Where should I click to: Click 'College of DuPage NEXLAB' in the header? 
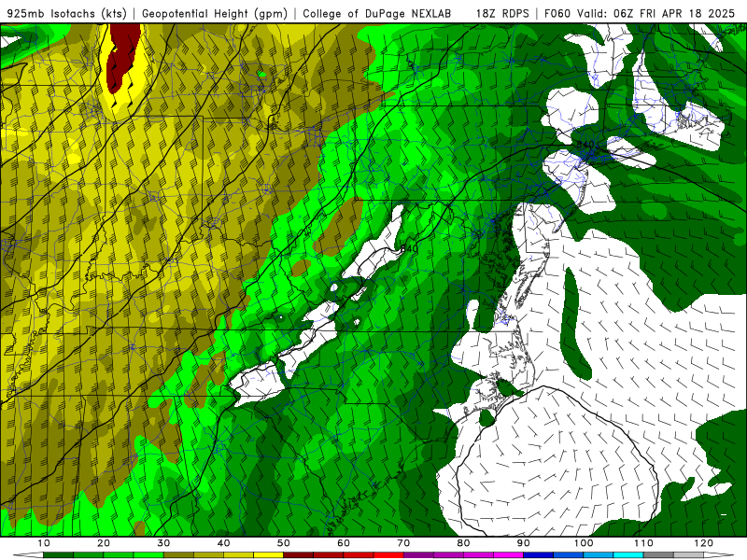point(377,14)
